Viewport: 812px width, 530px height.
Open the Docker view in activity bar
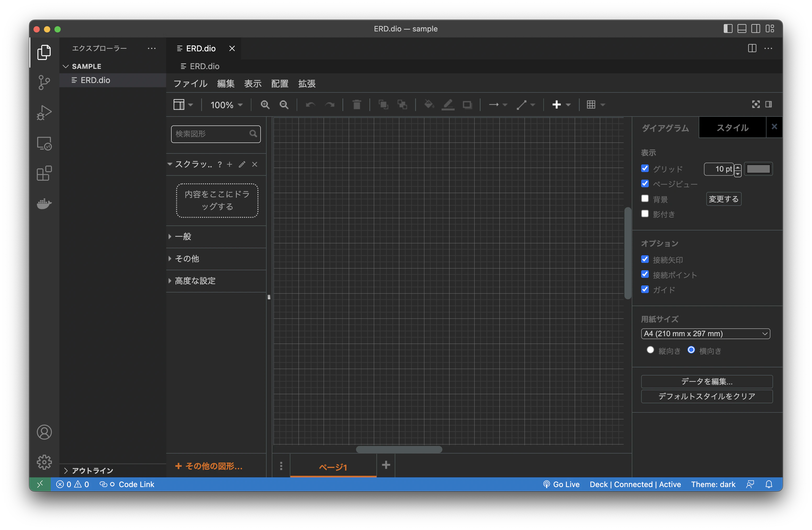44,203
